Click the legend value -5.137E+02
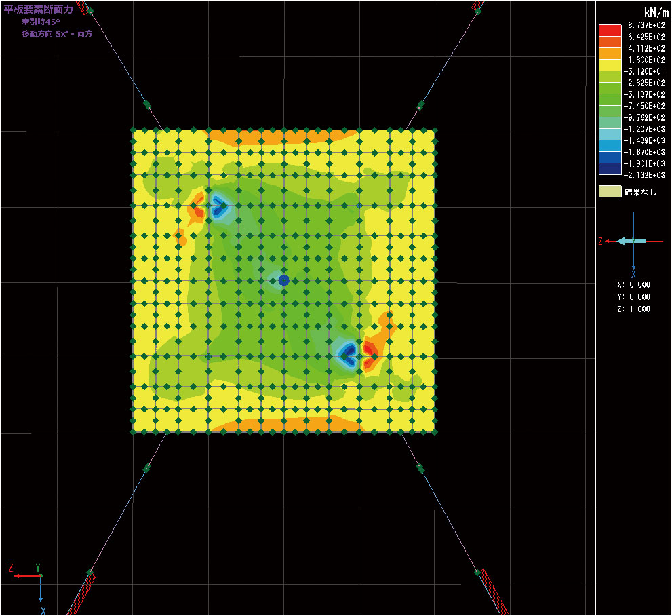672x616 pixels. (644, 95)
